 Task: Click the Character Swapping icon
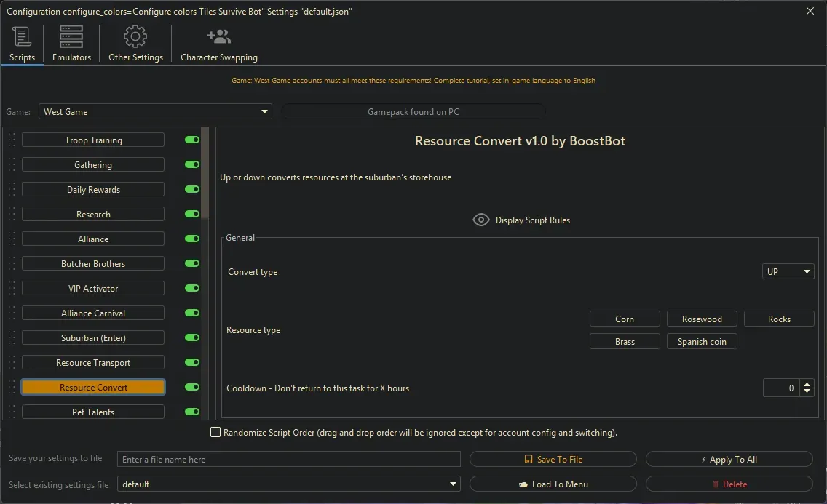pos(218,36)
